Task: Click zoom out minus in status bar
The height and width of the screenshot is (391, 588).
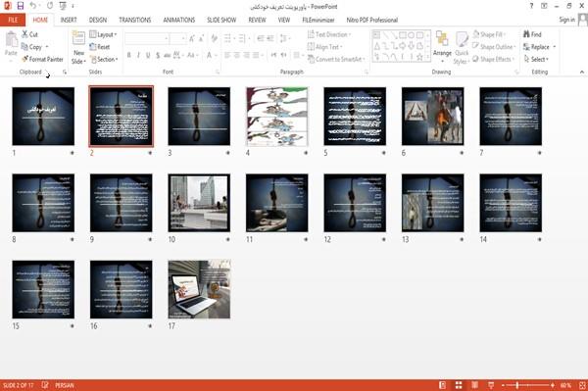Action: tap(504, 385)
